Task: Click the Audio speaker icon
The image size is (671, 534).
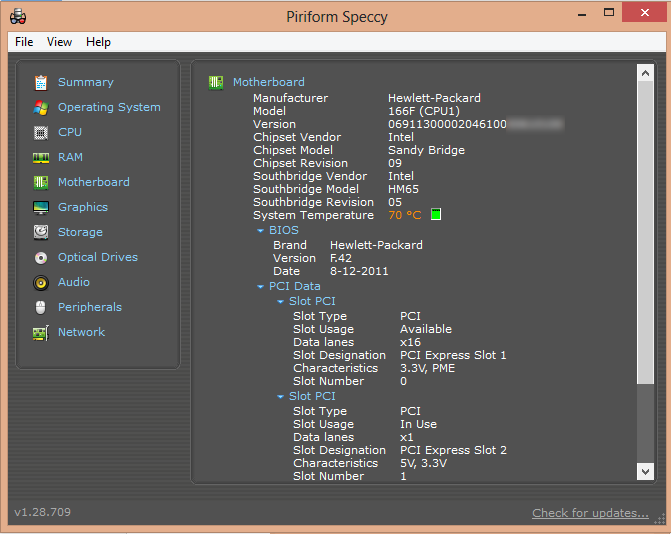Action: 41,283
